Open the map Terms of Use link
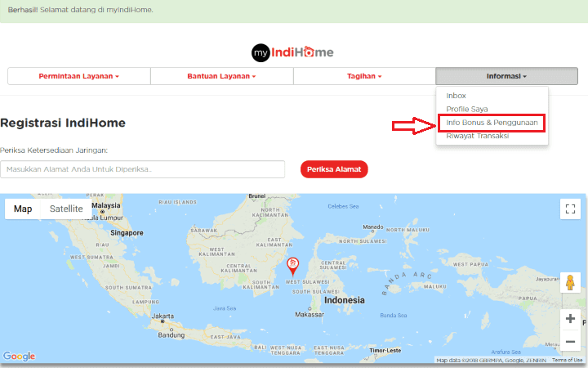This screenshot has width=588, height=368. pos(567,360)
